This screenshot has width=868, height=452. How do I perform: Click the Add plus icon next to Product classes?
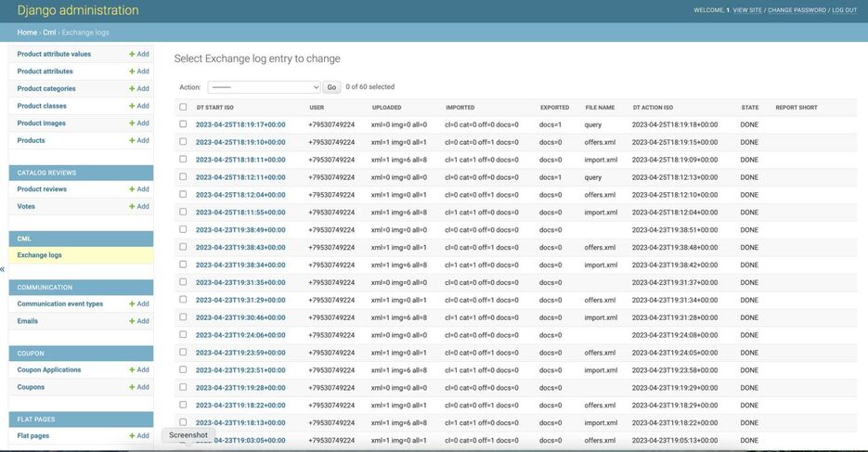coord(132,106)
